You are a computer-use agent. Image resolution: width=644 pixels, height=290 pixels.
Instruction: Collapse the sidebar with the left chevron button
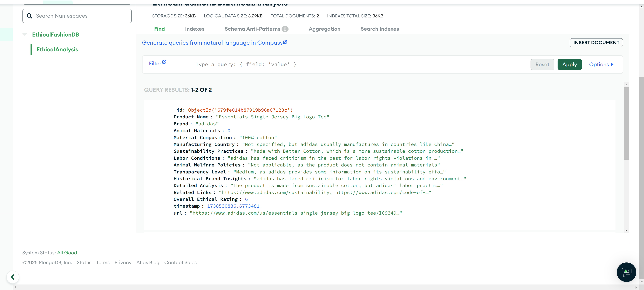click(13, 277)
